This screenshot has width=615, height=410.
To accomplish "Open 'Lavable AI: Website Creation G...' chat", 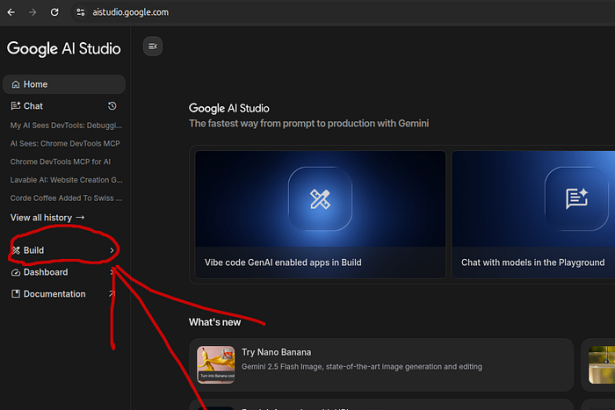I will (x=66, y=180).
